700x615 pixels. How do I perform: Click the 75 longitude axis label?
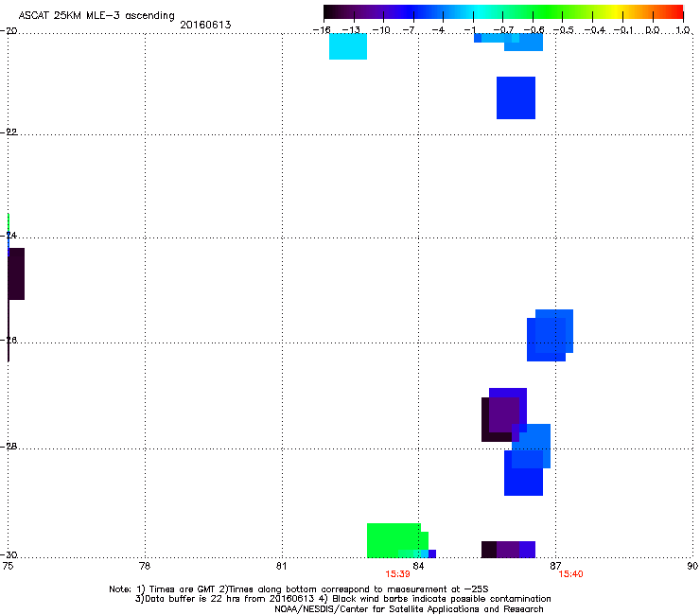[8, 566]
